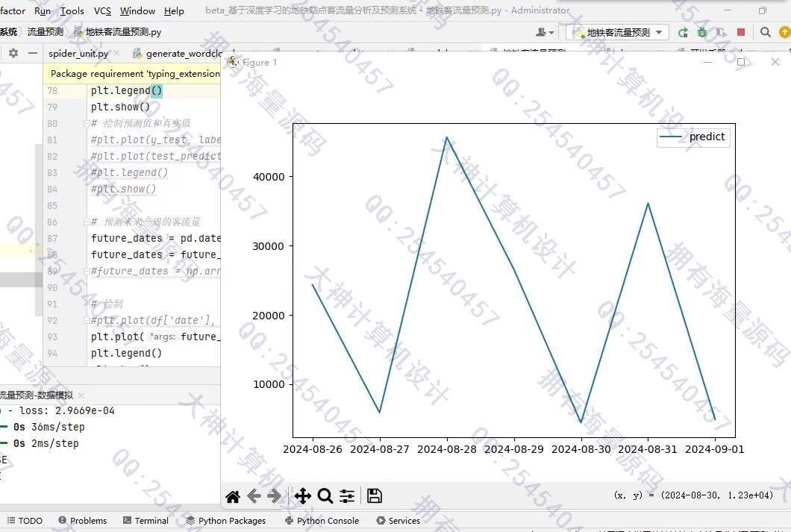Reset view with Figure Home icon

233,497
